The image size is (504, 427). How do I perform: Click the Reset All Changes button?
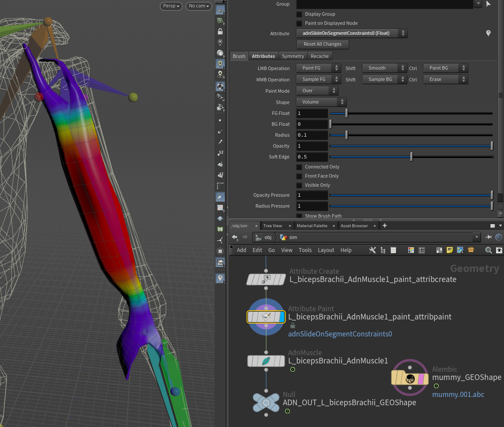[x=323, y=44]
